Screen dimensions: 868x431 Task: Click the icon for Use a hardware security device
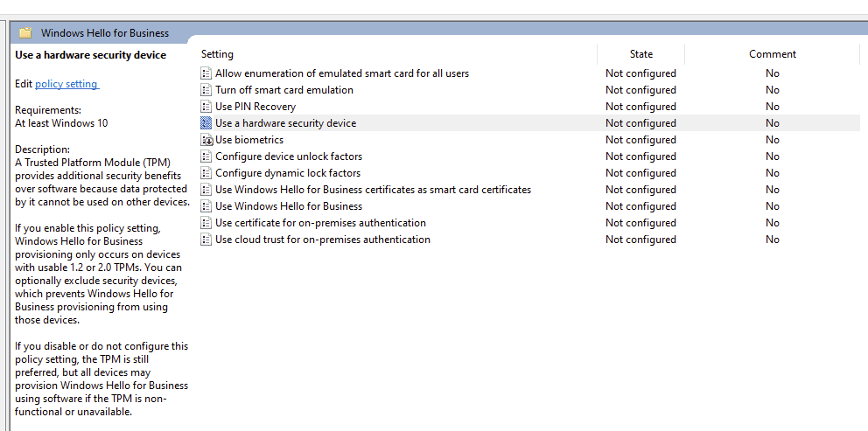click(206, 123)
